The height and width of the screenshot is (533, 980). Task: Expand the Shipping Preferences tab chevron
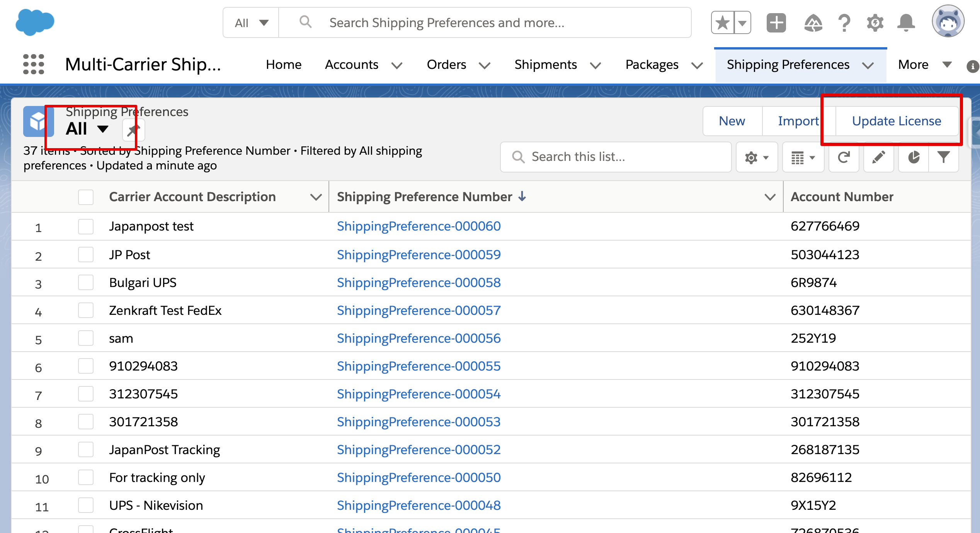868,65
